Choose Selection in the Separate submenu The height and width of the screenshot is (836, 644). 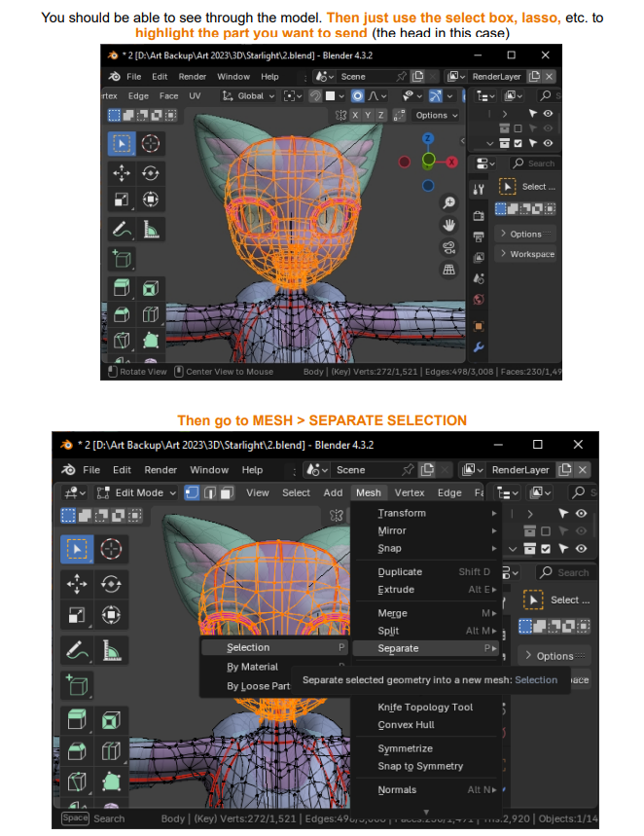248,647
